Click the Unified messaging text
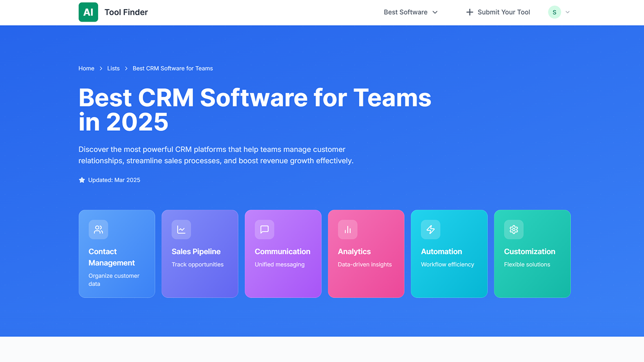This screenshot has width=644, height=362. tap(279, 264)
